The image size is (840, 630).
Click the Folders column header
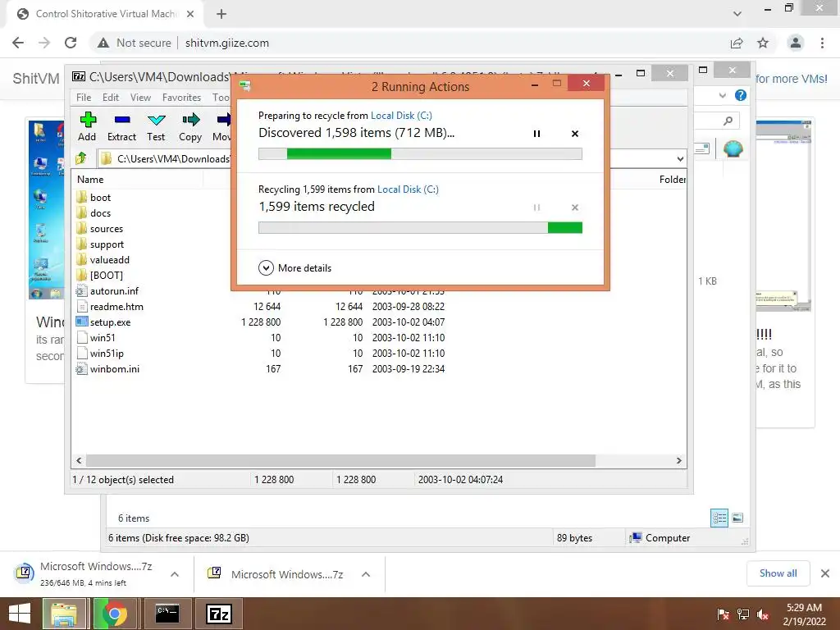(x=672, y=180)
